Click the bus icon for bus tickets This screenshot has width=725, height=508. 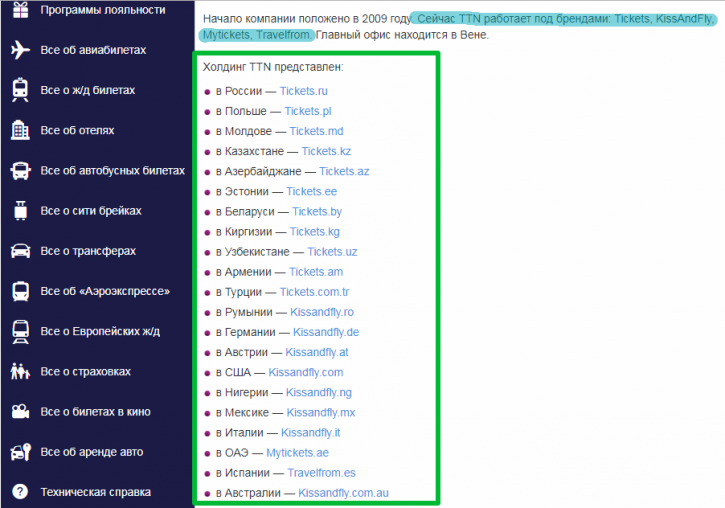pos(20,171)
